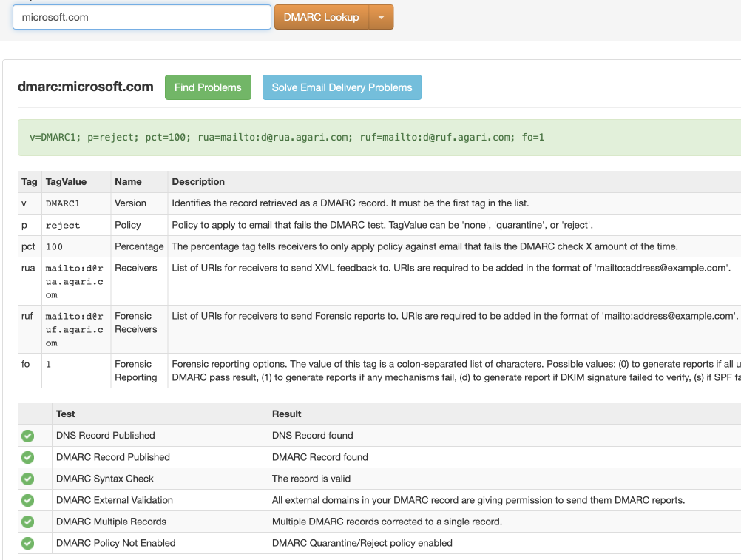
Task: Click the green check for DMARC Multiple Records
Action: [28, 522]
